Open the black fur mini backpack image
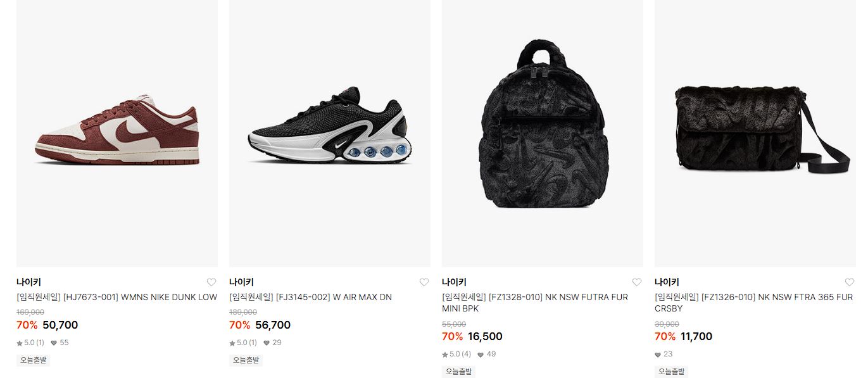The width and height of the screenshot is (868, 378). pyautogui.click(x=543, y=133)
